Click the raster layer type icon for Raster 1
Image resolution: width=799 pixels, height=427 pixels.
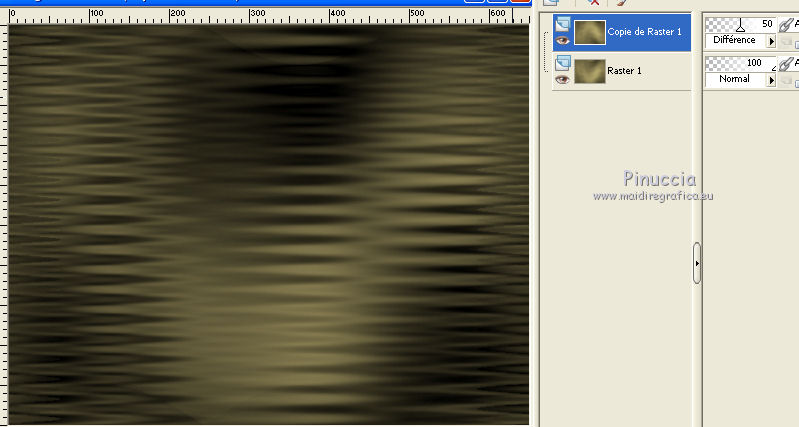click(x=563, y=63)
